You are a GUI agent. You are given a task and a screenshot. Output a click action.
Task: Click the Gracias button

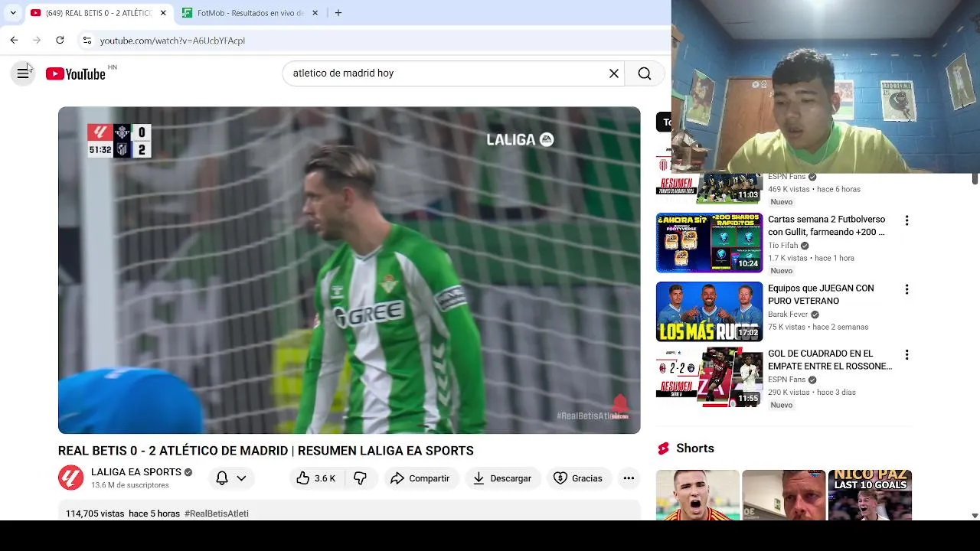(x=578, y=478)
